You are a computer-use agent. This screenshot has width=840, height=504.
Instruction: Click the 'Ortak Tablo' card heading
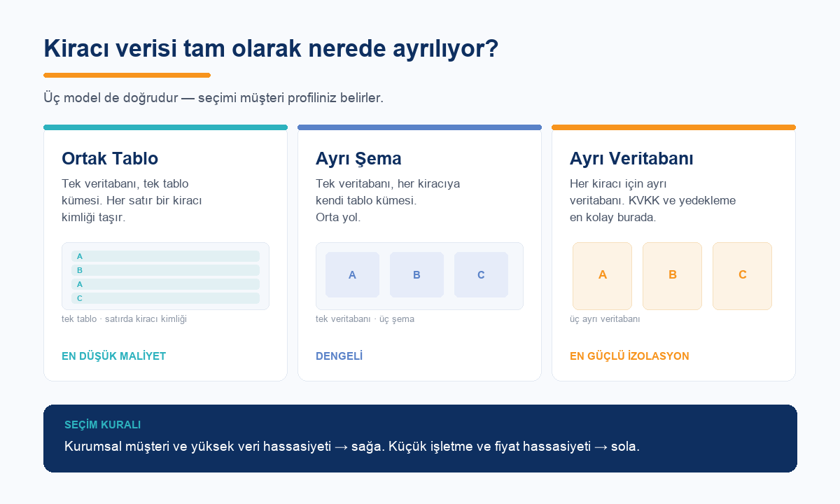pos(110,158)
